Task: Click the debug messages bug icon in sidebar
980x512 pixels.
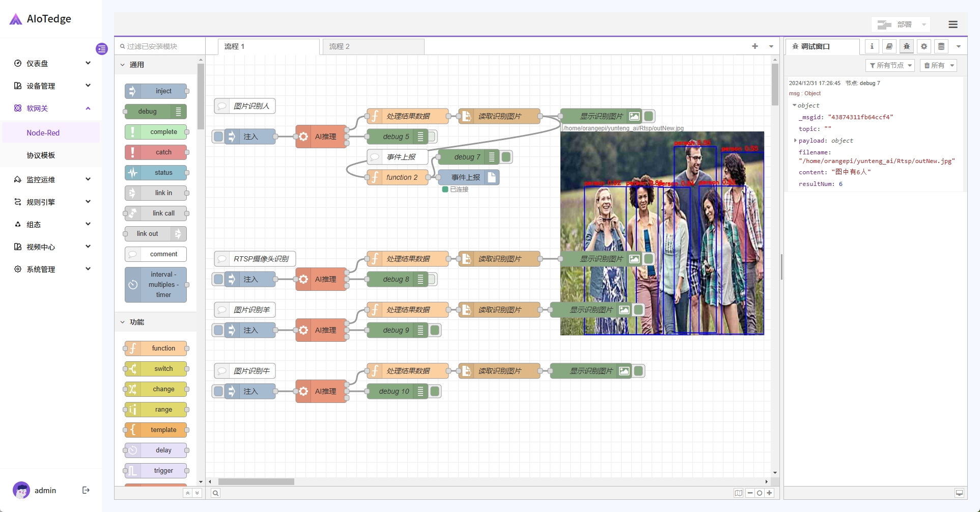Action: click(906, 46)
